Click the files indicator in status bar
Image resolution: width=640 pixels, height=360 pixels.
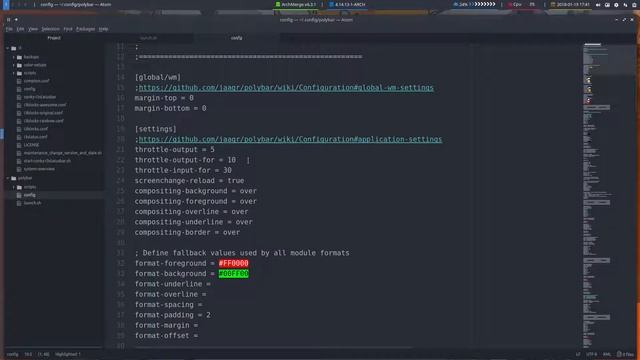point(625,354)
